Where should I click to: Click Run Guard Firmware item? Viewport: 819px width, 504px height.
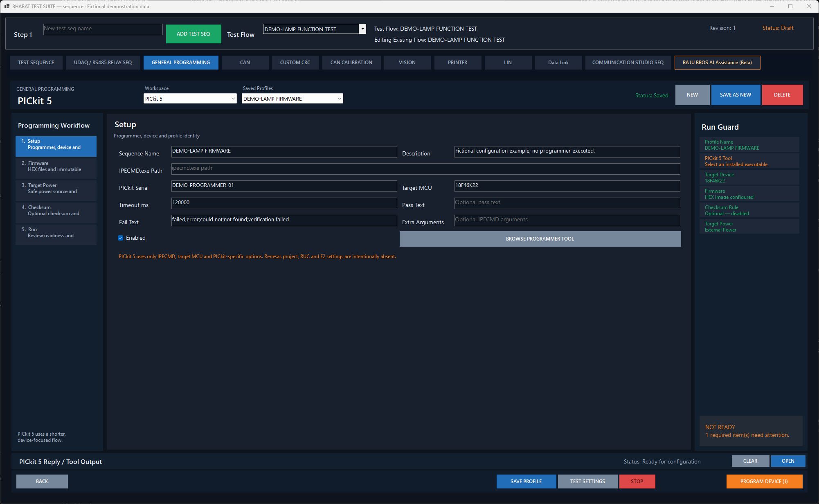pos(749,194)
